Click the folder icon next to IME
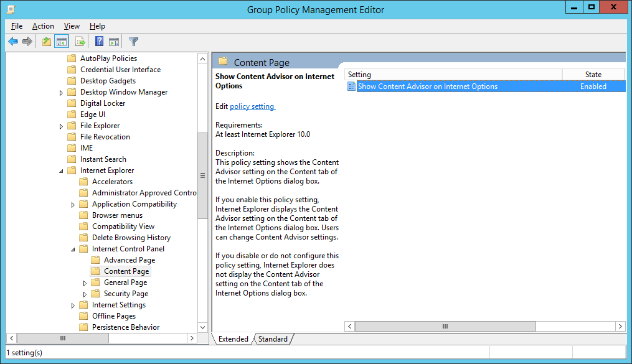Image resolution: width=632 pixels, height=364 pixels. pyautogui.click(x=72, y=147)
